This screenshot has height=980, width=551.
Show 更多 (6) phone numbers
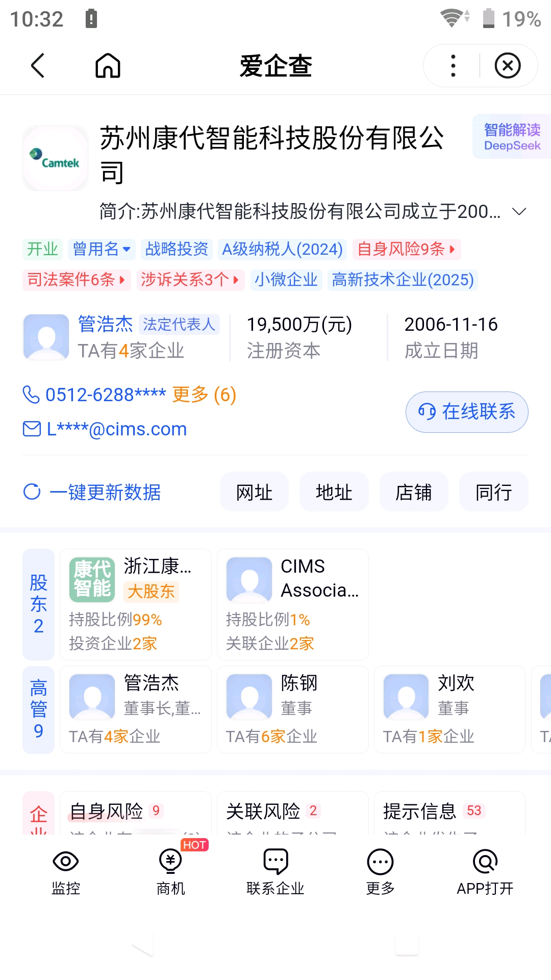pyautogui.click(x=204, y=395)
